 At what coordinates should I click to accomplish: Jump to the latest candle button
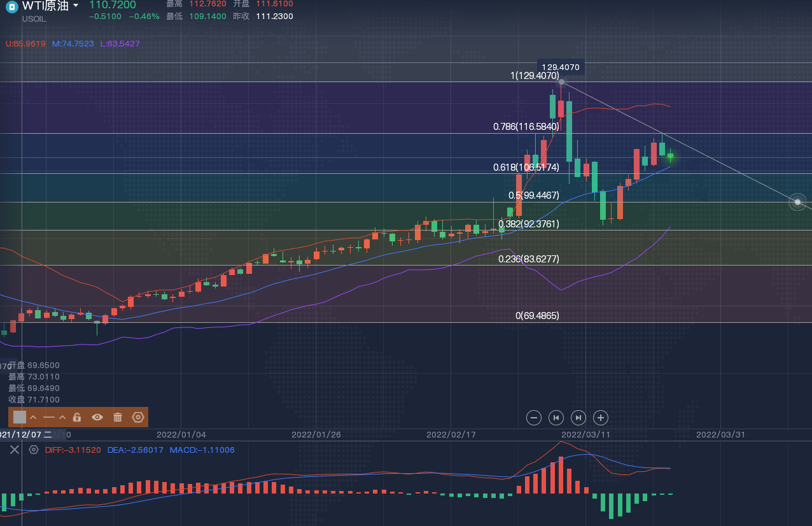click(x=578, y=418)
